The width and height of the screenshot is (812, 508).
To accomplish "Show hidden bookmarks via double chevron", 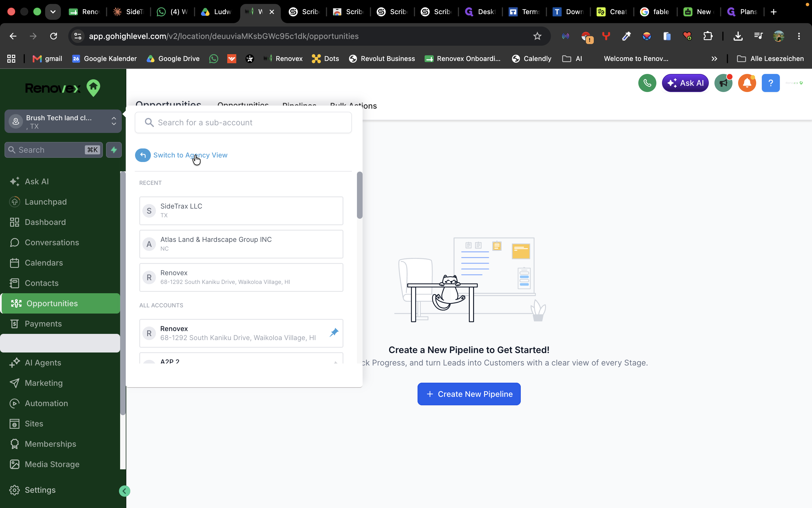I will click(714, 58).
